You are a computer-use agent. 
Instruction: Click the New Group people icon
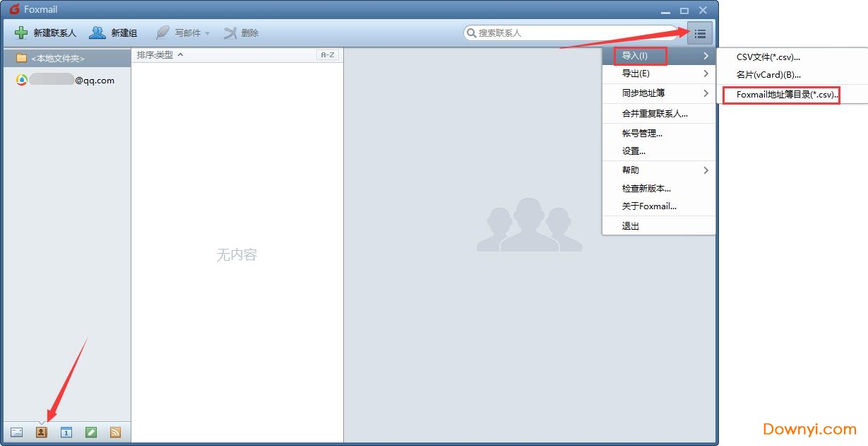pyautogui.click(x=97, y=33)
